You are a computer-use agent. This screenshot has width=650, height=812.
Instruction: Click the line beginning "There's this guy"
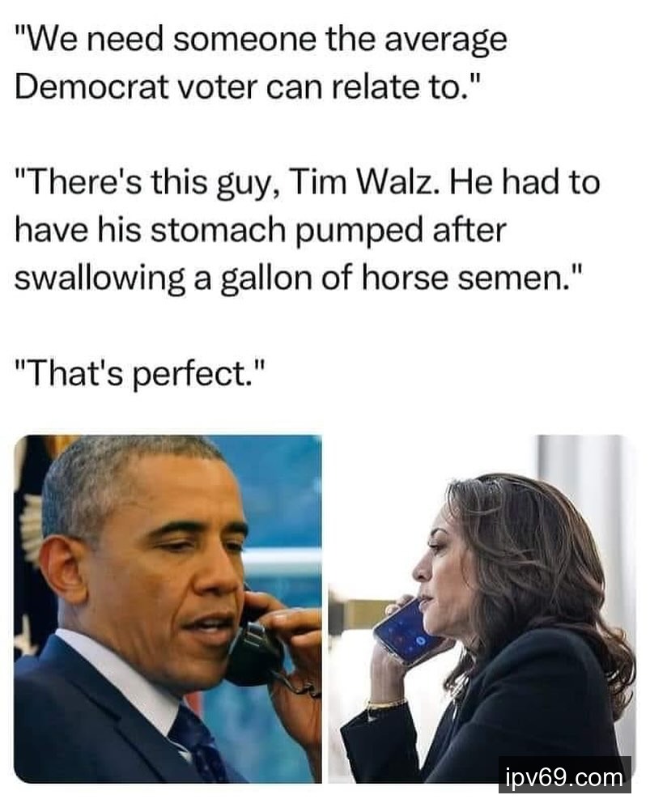pyautogui.click(x=308, y=183)
